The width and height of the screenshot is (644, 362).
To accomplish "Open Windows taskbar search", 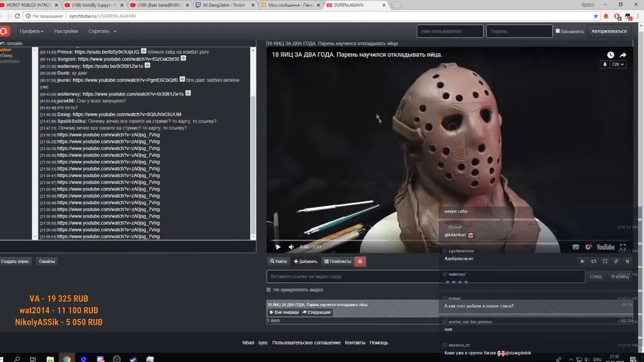I will [17, 359].
